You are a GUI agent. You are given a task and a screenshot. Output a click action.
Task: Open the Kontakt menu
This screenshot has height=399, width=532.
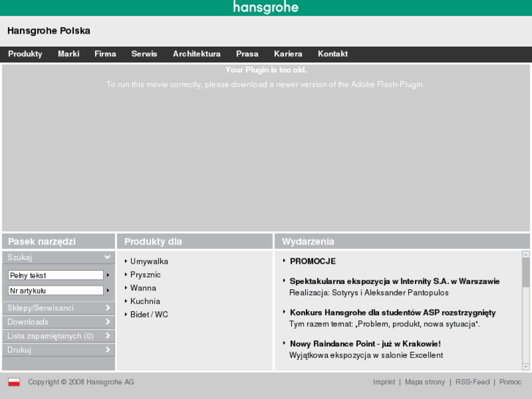[333, 54]
